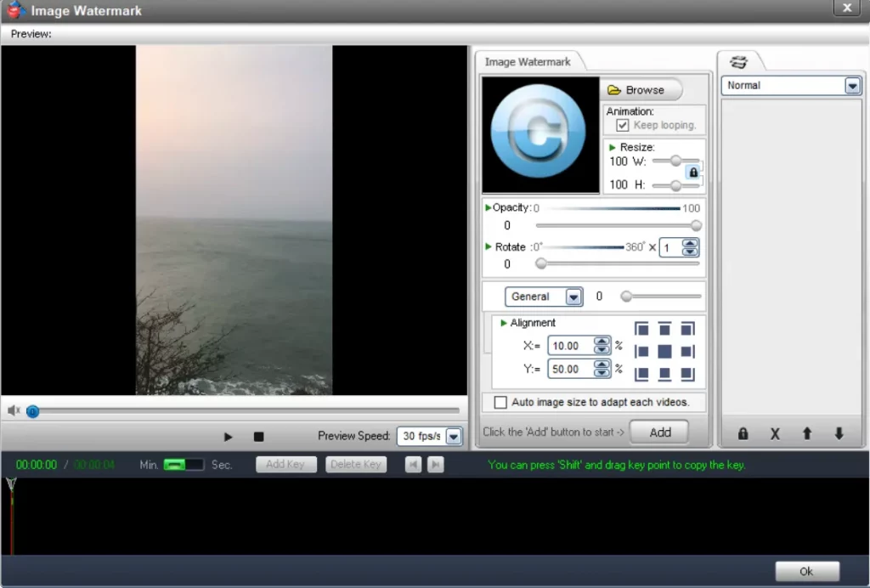This screenshot has height=588, width=870.
Task: Open the General effect dropdown
Action: click(x=573, y=297)
